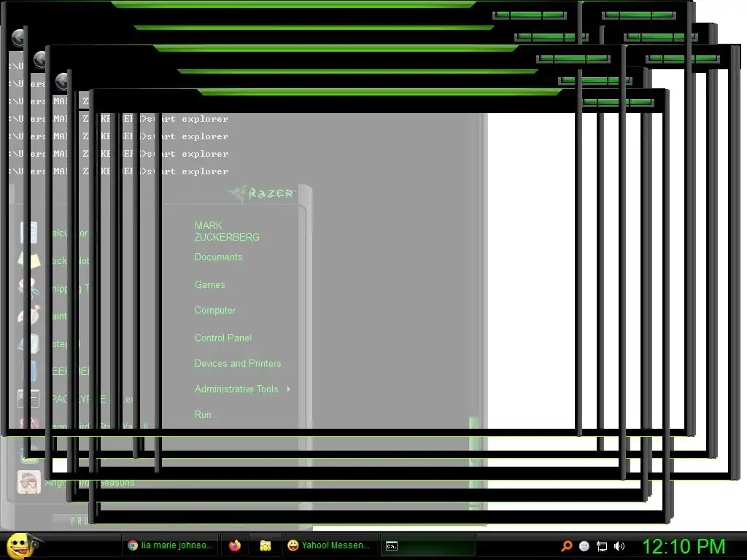Screen dimensions: 747x560
Task: Activate the Command Prompt taskbar button
Action: pos(429,545)
